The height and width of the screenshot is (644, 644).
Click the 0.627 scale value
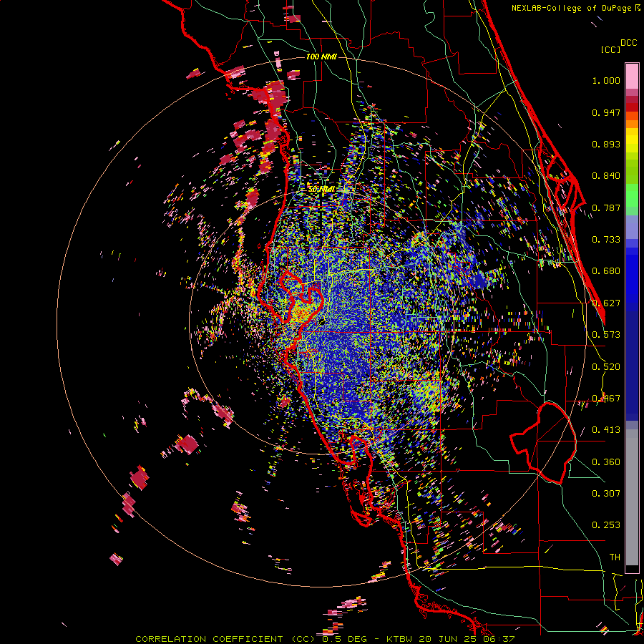pos(606,303)
